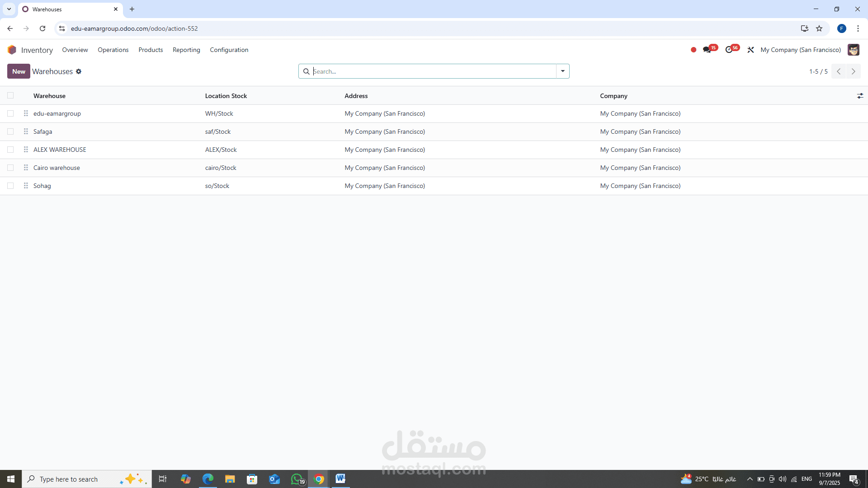Open the Operations menu
Viewport: 868px width, 488px height.
(x=113, y=50)
